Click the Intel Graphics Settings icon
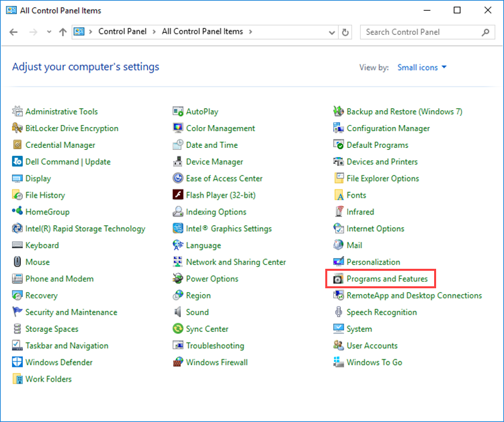Viewport: 504px width, 422px height. coord(178,228)
